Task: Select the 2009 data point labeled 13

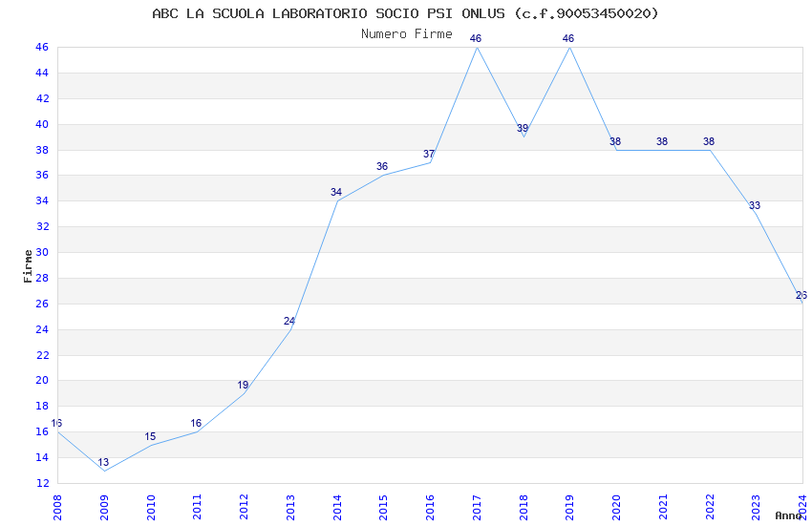Action: pos(103,462)
